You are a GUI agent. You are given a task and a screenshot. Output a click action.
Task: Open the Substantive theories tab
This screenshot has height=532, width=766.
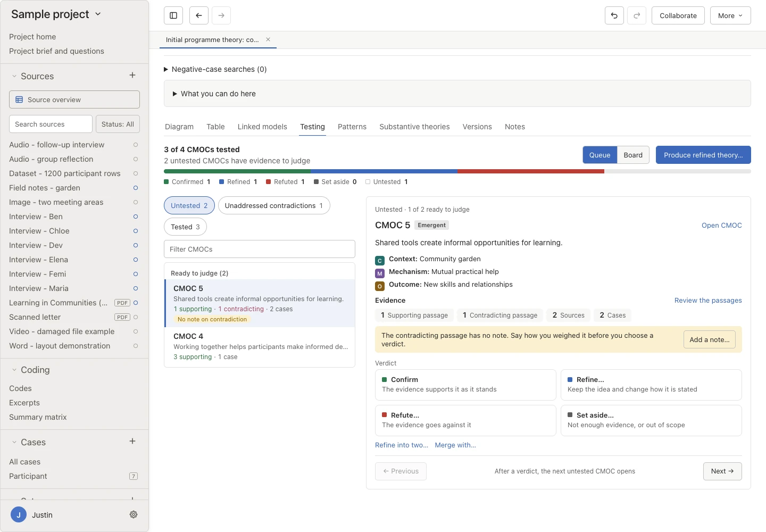(414, 127)
